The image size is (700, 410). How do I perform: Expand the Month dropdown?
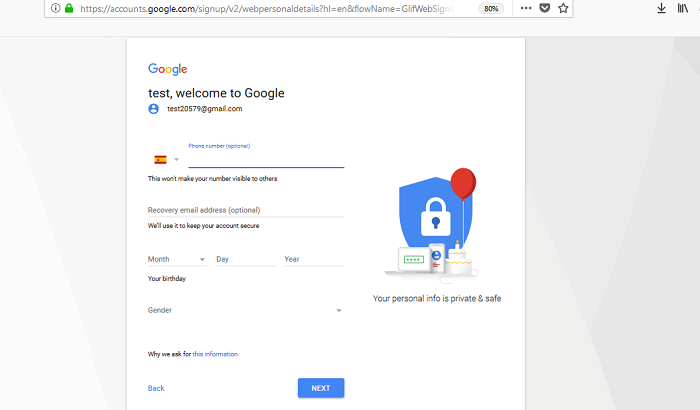tap(177, 259)
